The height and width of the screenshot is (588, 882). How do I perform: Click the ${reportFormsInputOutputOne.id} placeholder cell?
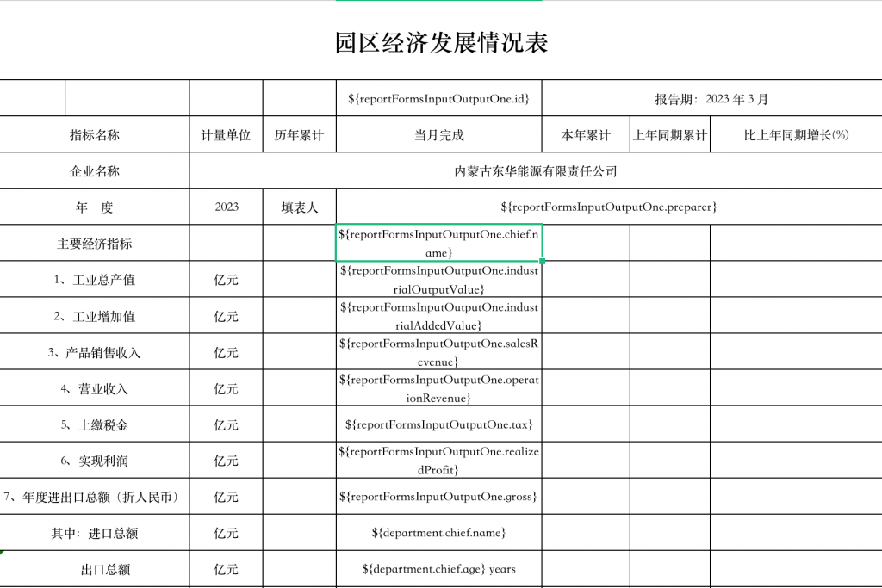439,98
